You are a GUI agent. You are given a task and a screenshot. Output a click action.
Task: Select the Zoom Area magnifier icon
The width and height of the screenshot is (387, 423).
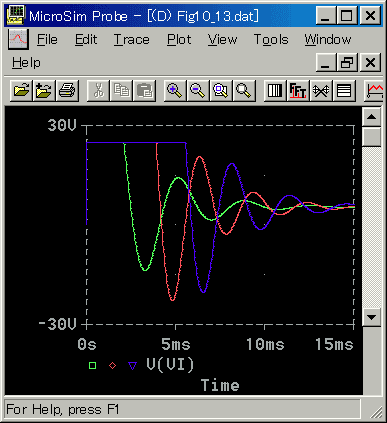(x=221, y=90)
